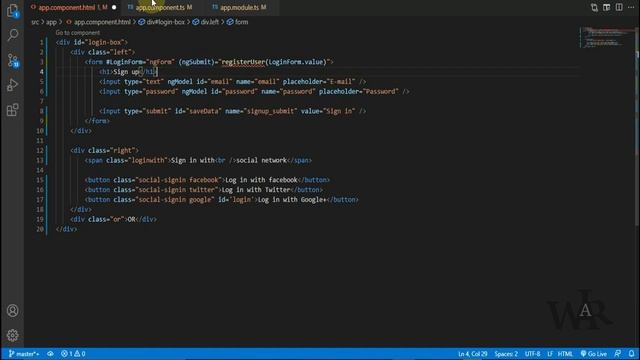Open the Run and Debug view

[x=13, y=85]
